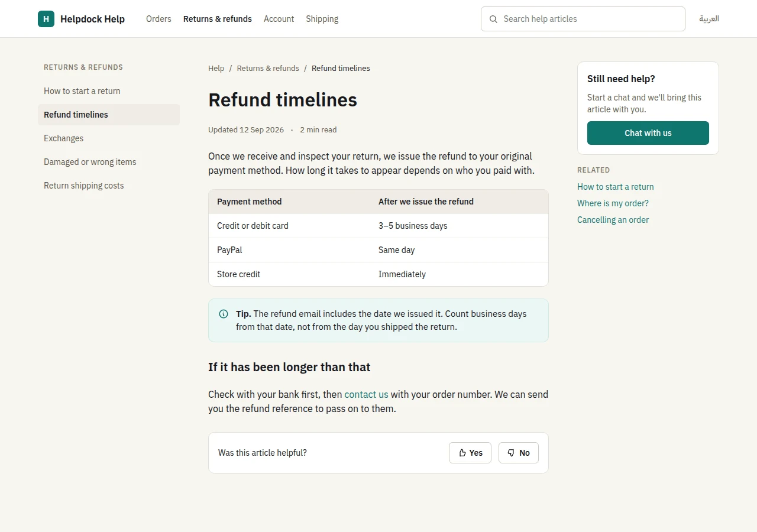Go to Help in breadcrumb

tap(216, 69)
